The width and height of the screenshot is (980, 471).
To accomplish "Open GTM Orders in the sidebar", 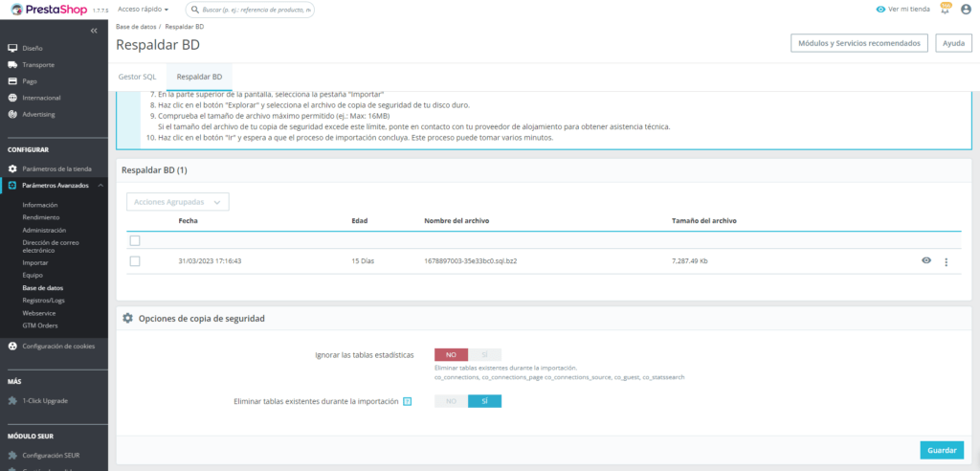I will pos(40,325).
